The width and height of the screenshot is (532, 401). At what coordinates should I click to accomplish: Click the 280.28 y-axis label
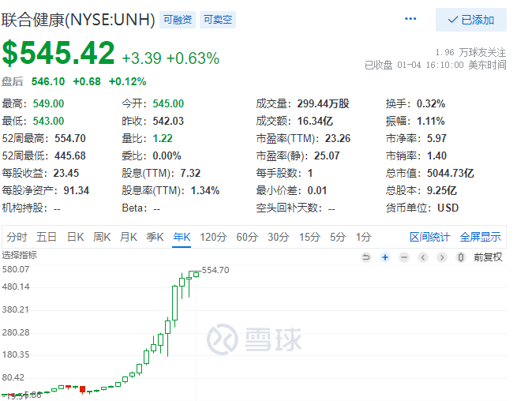16,332
